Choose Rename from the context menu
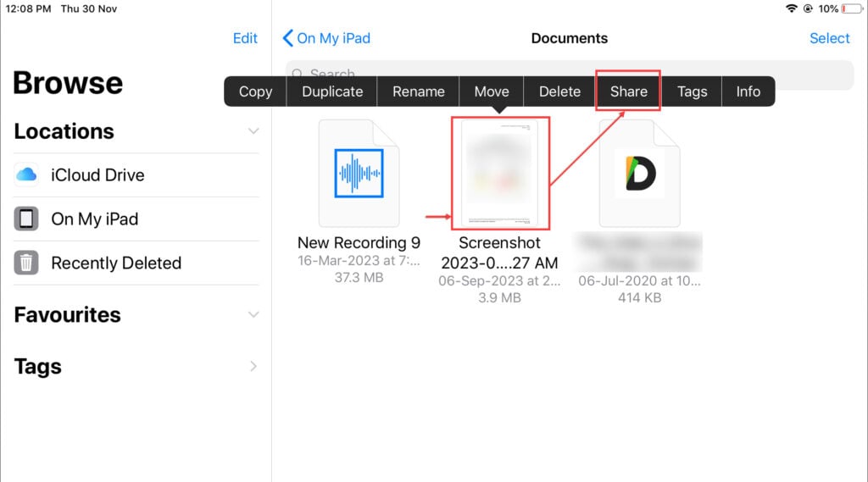Screen dimensions: 868x482 tap(419, 91)
